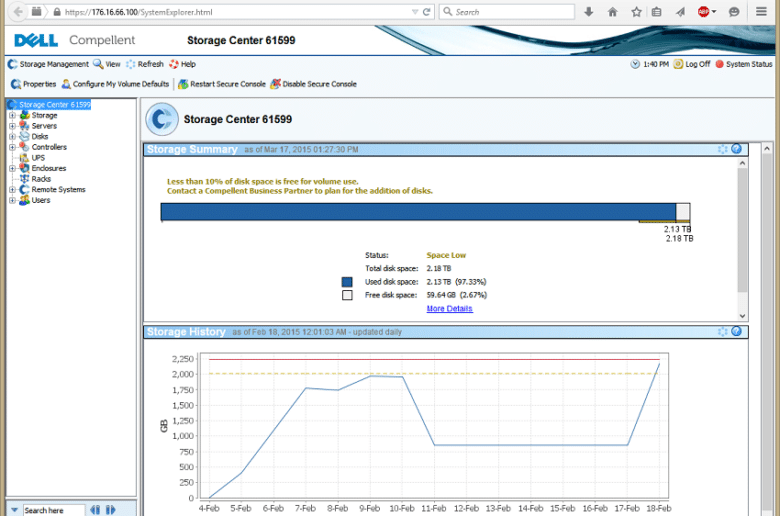Click the Storage Summary refresh icon
This screenshot has width=780, height=516.
pyautogui.click(x=723, y=149)
